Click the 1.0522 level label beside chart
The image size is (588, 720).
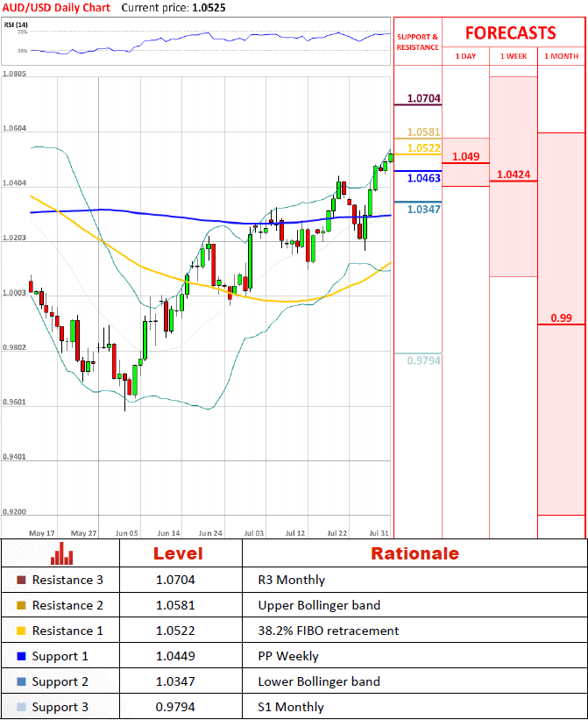pyautogui.click(x=424, y=148)
